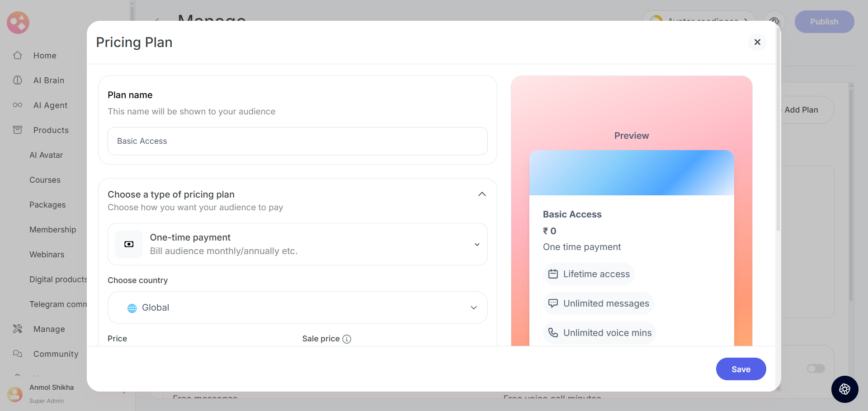Collapse the pricing plan type section
This screenshot has width=868, height=411.
[482, 194]
